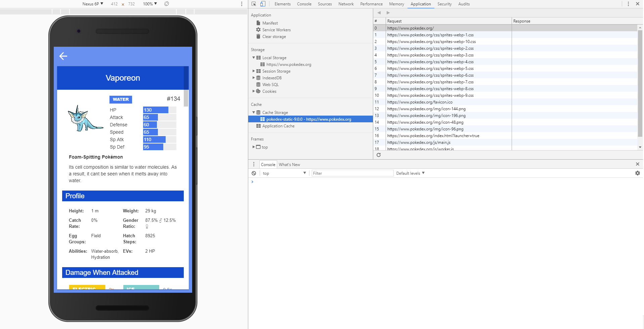The width and height of the screenshot is (644, 329).
Task: Switch to Elements tab
Action: pyautogui.click(x=282, y=4)
